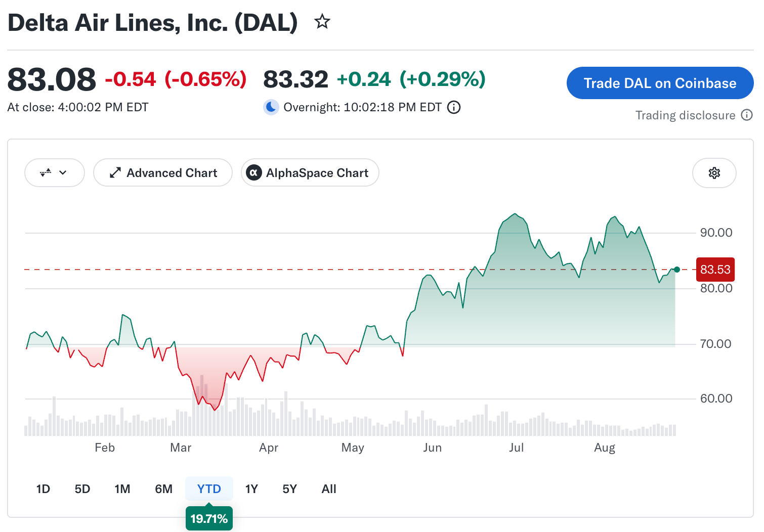Show the 5Y chart range
The width and height of the screenshot is (764, 532).
(x=289, y=489)
